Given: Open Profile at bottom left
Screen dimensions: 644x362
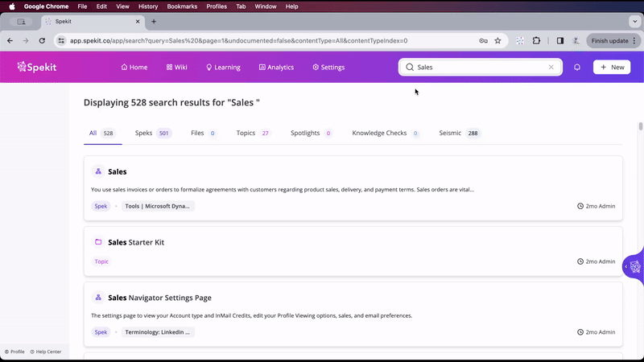Looking at the screenshot, I should point(14,352).
